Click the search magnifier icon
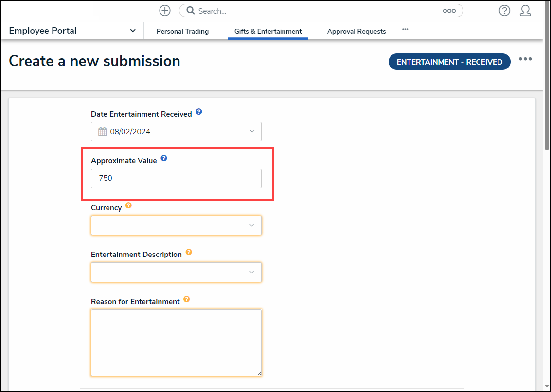 coord(191,11)
